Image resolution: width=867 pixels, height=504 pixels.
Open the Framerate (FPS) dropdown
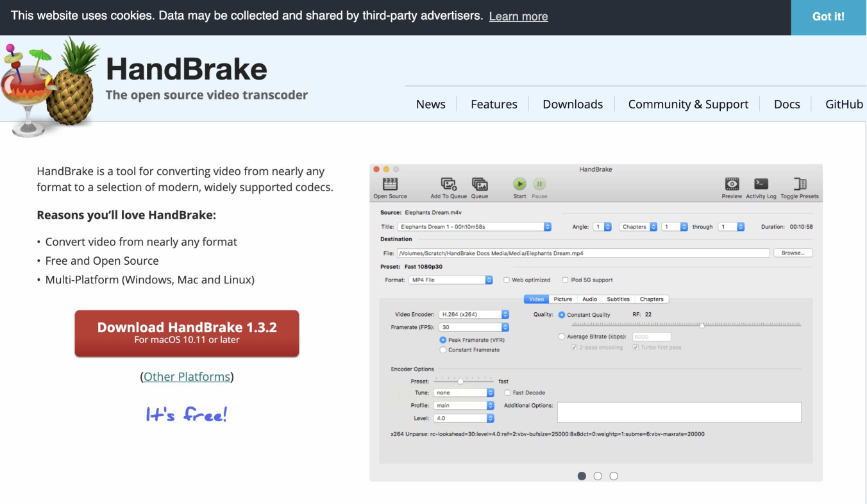pos(474,328)
